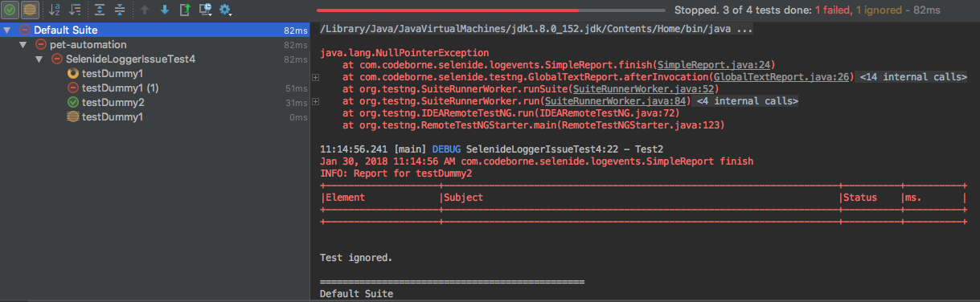Click failed icon next to SelenideLoggerIssueTest4

point(56,59)
